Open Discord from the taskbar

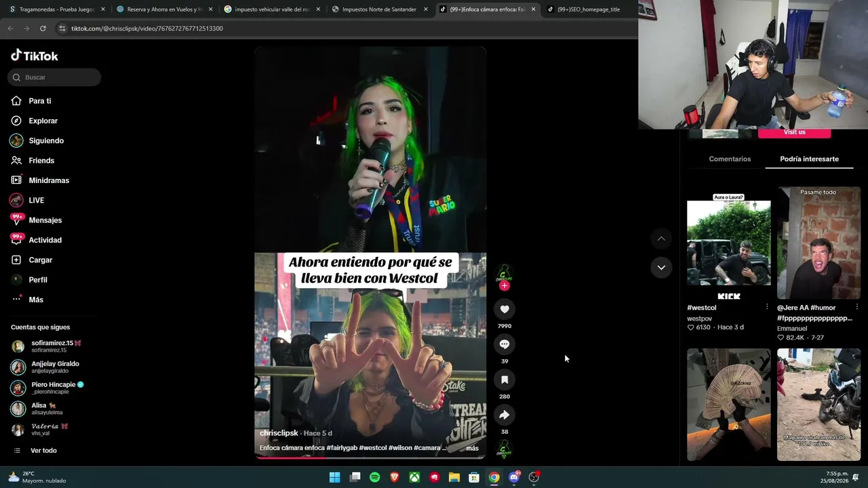[x=514, y=477]
